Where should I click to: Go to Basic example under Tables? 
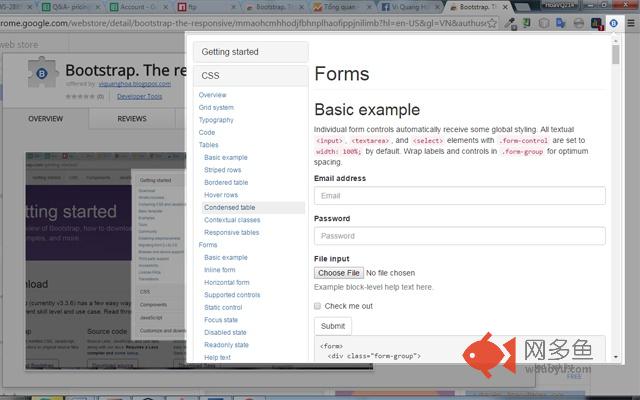226,158
